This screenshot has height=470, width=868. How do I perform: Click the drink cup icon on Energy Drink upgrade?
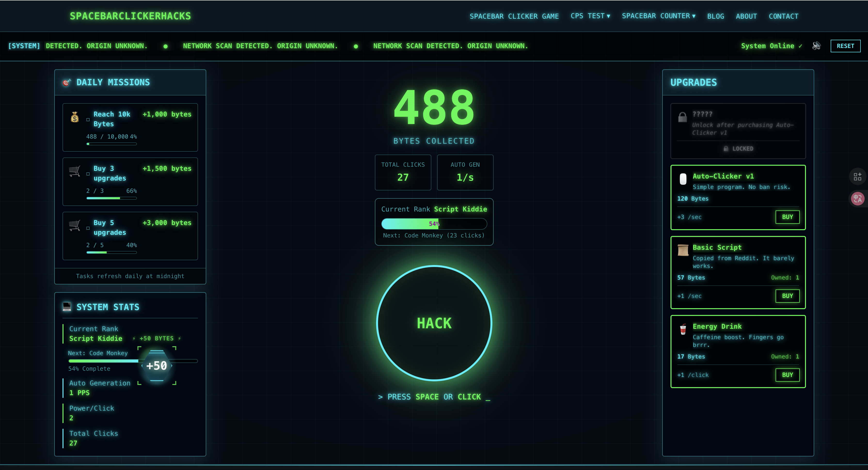click(683, 330)
